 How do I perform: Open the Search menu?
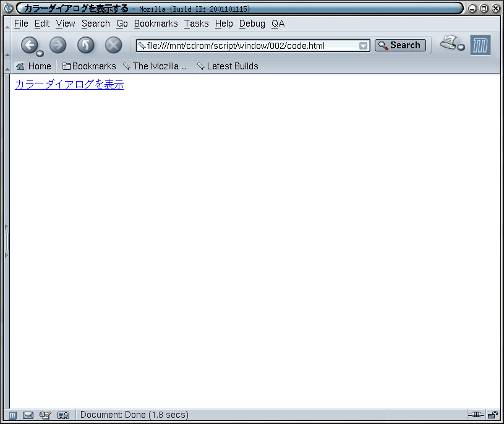pos(95,24)
